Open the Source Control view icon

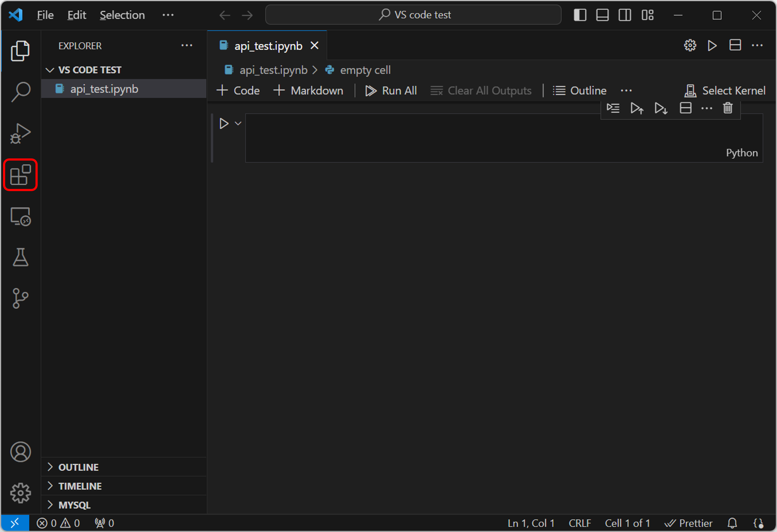20,298
